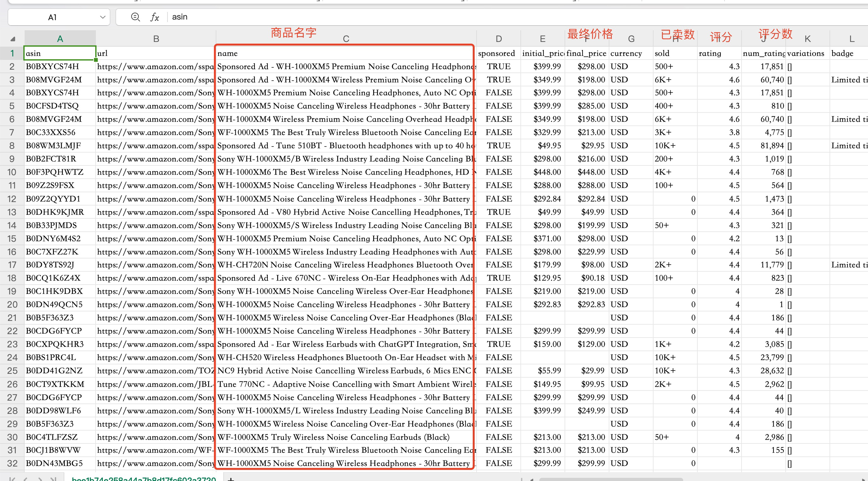Viewport: 868px width, 481px height.
Task: Select sold cell showing 4K+
Action: point(675,172)
